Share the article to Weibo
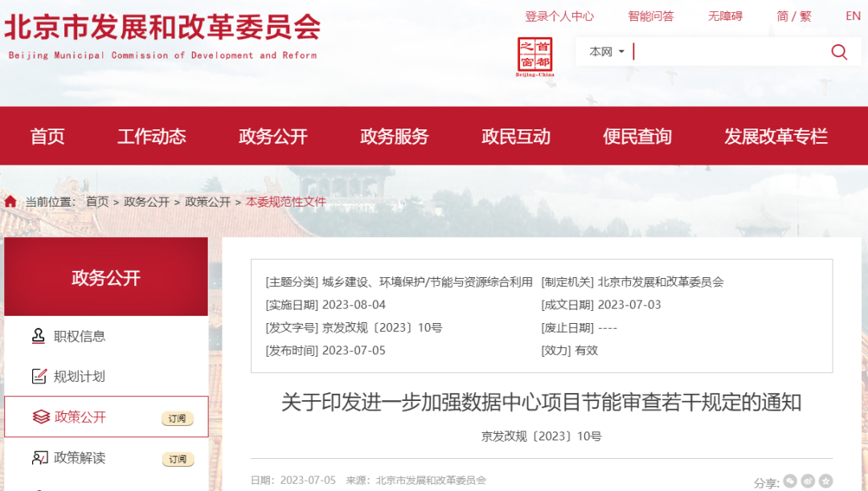The image size is (868, 491). 808,481
